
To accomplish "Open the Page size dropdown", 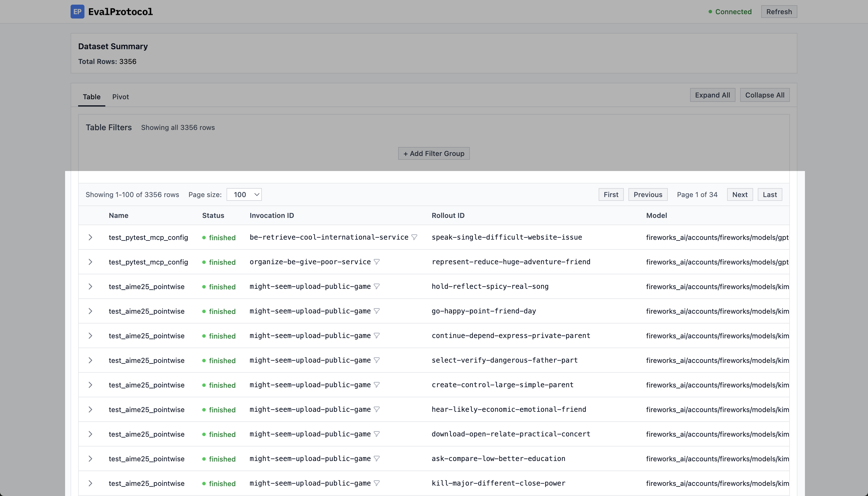I will click(x=244, y=194).
